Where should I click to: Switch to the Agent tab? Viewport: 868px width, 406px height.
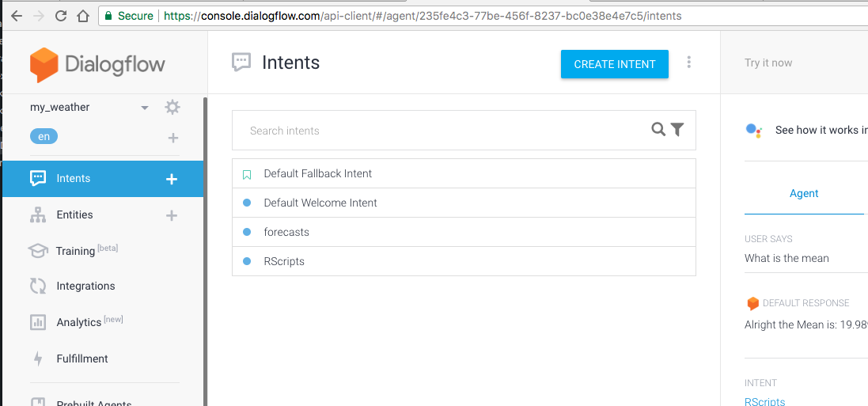pos(804,193)
